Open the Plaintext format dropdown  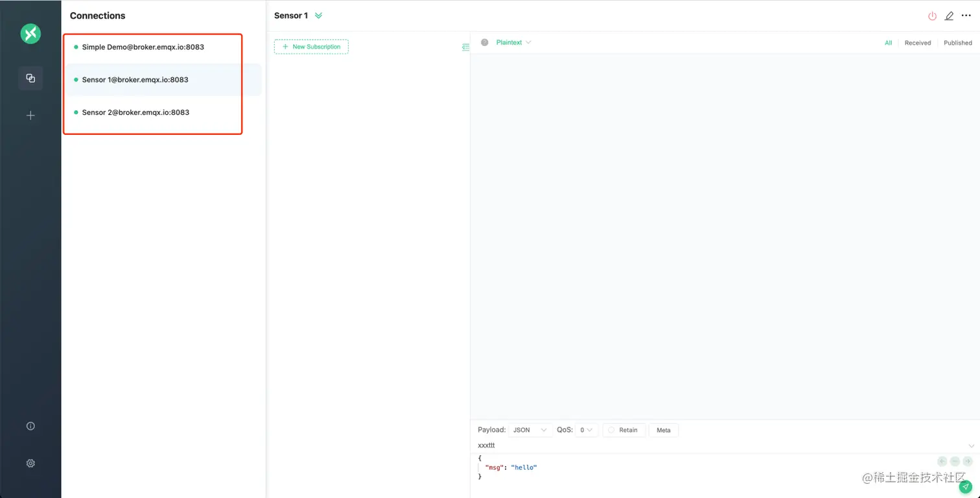point(513,42)
